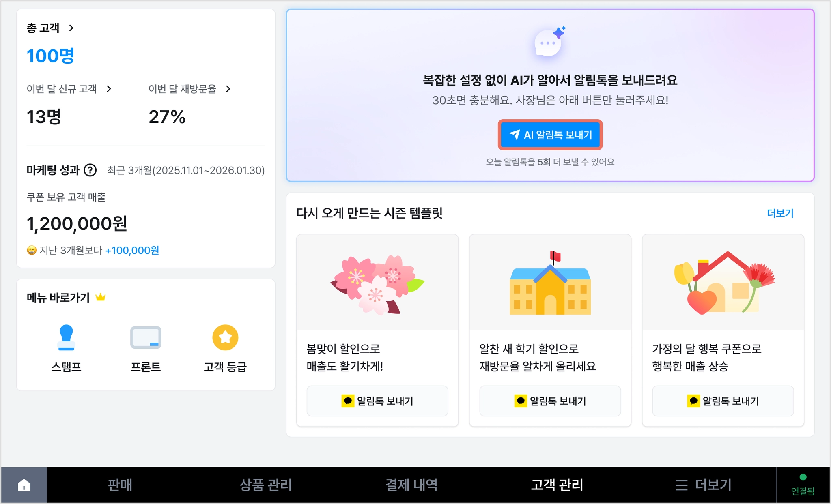Open the 프론트 front display shortcut icon
831x504 pixels.
(146, 337)
